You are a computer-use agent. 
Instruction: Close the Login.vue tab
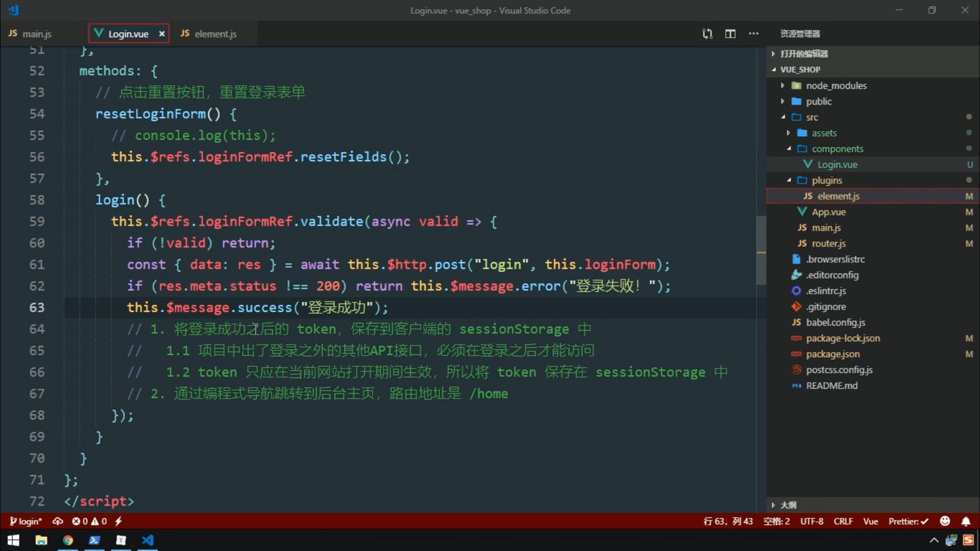162,34
